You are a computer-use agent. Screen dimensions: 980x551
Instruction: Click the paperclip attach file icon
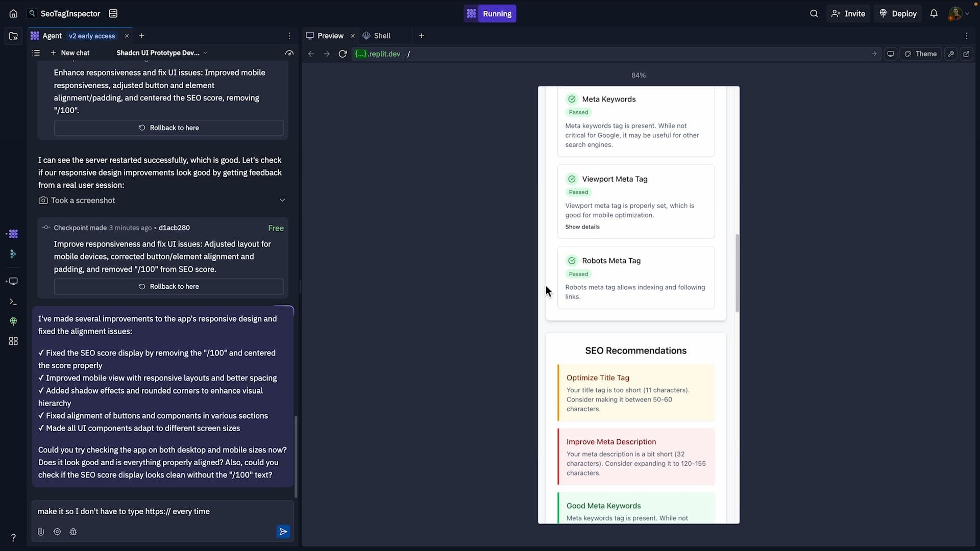click(41, 532)
